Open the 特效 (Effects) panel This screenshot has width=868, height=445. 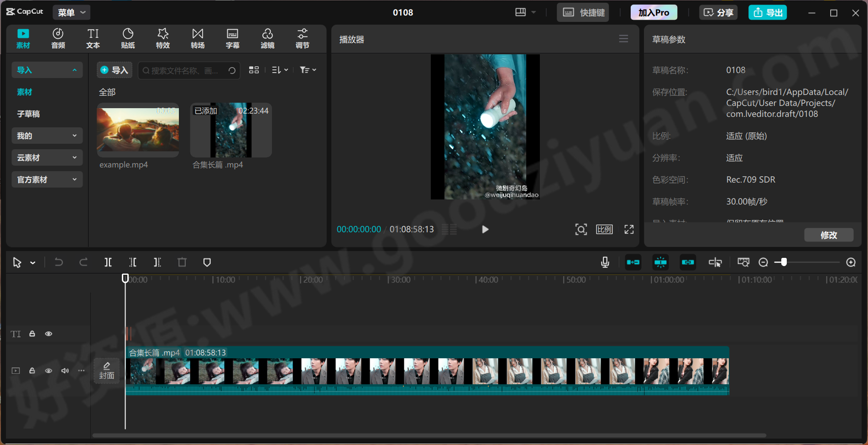[162, 38]
